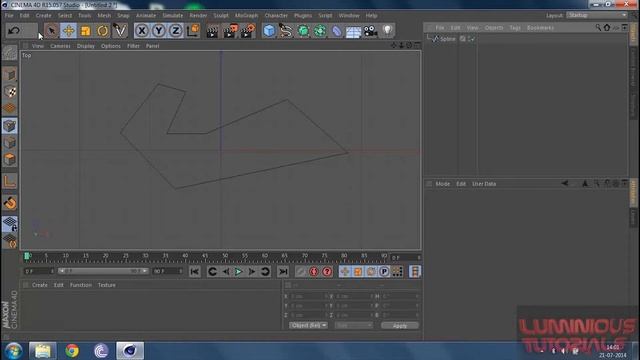Select the Live Selection arrow tool

pos(51,31)
